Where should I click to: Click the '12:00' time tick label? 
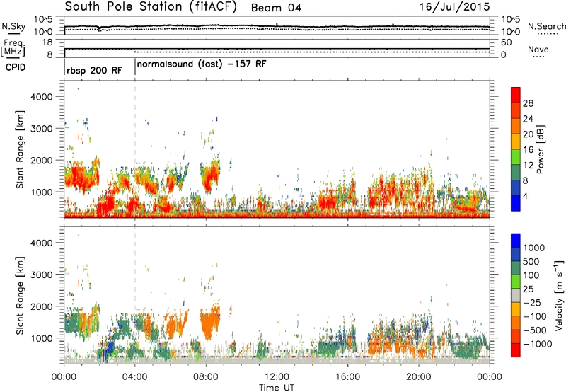point(277,377)
